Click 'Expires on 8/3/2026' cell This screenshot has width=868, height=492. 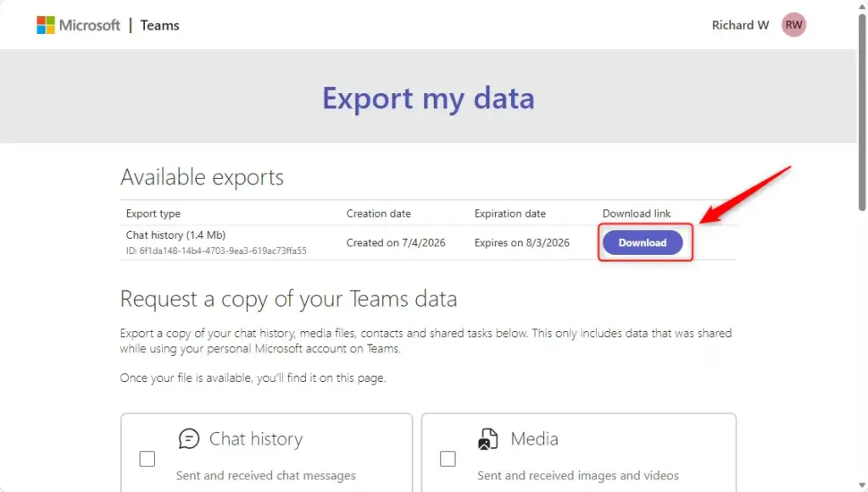pos(522,243)
